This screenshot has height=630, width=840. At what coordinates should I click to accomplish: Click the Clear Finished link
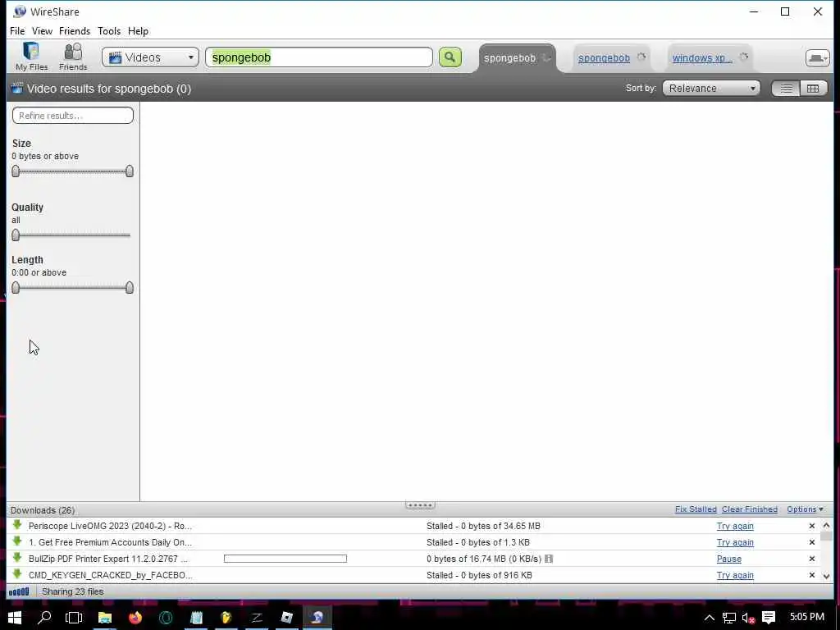(x=750, y=509)
